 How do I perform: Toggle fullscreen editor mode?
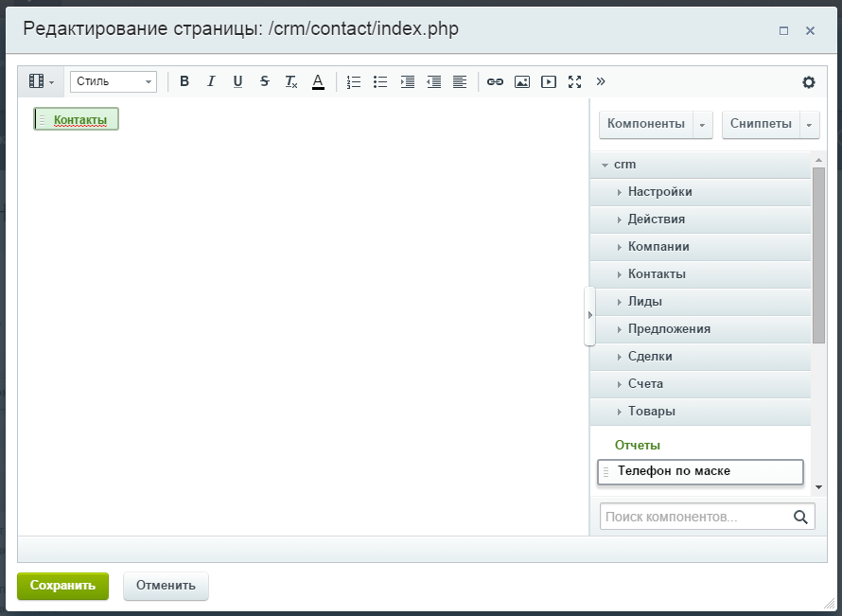(x=574, y=82)
